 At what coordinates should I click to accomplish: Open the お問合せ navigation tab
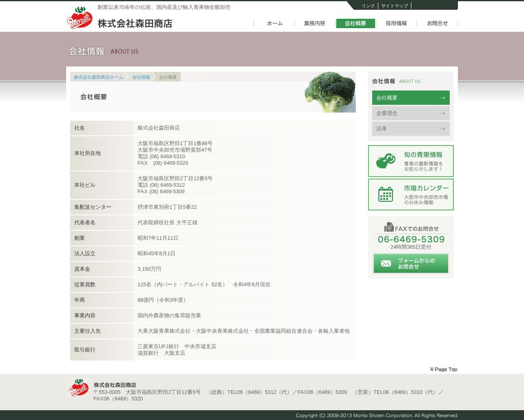[x=437, y=24]
